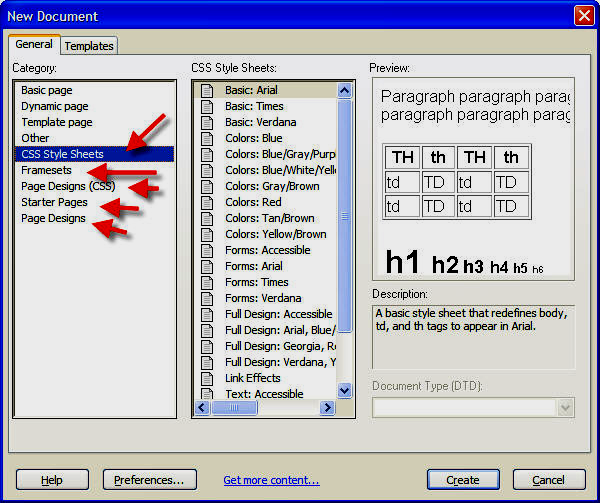
Task: Switch to the General tab
Action: [34, 44]
